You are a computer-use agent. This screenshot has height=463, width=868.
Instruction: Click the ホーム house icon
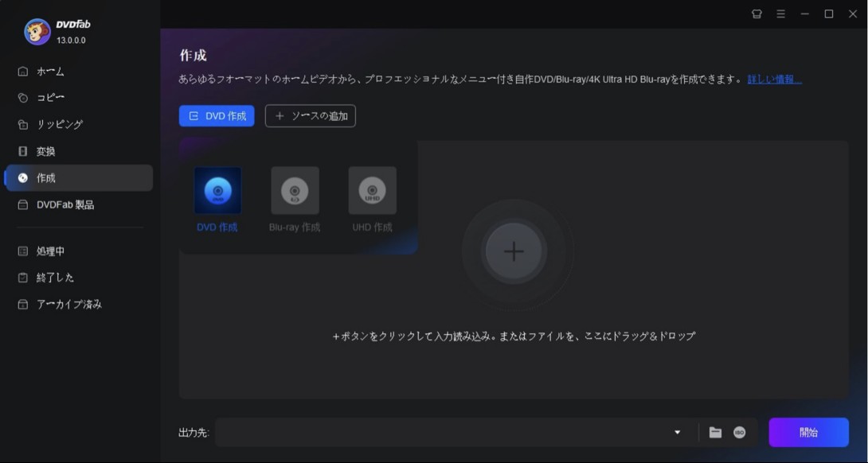pyautogui.click(x=23, y=72)
